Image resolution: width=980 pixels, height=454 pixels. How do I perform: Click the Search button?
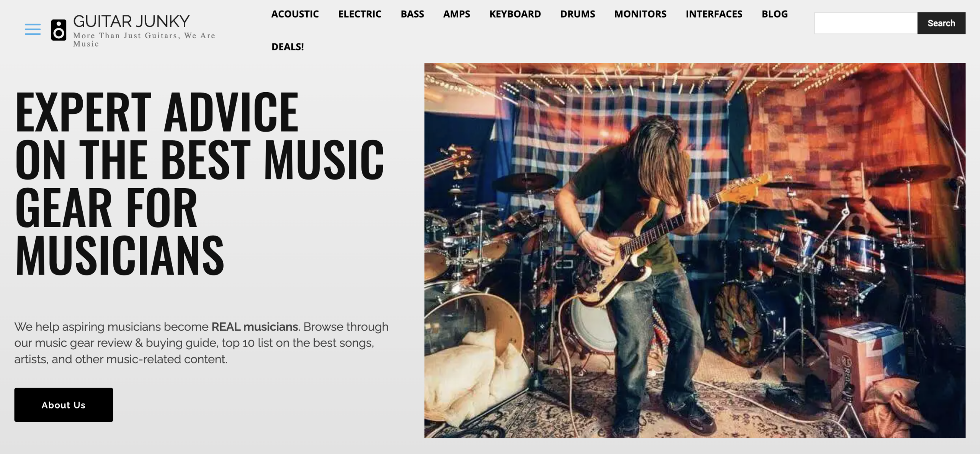pos(941,23)
